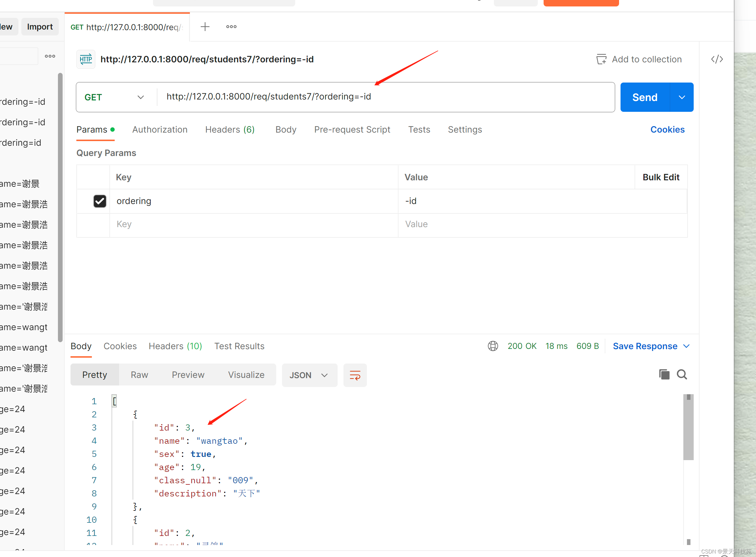Select the Pretty response view
The width and height of the screenshot is (756, 557).
coord(94,375)
